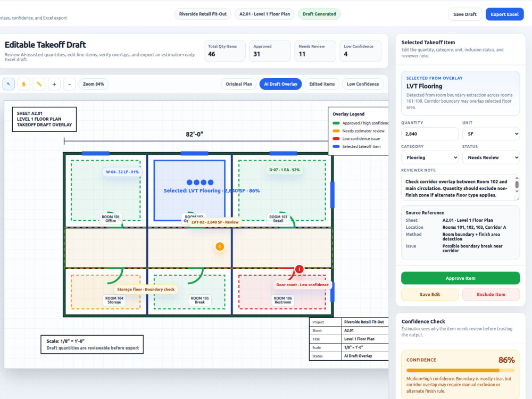This screenshot has height=399, width=532.
Task: Click the Confidence Check heading
Action: (x=423, y=321)
